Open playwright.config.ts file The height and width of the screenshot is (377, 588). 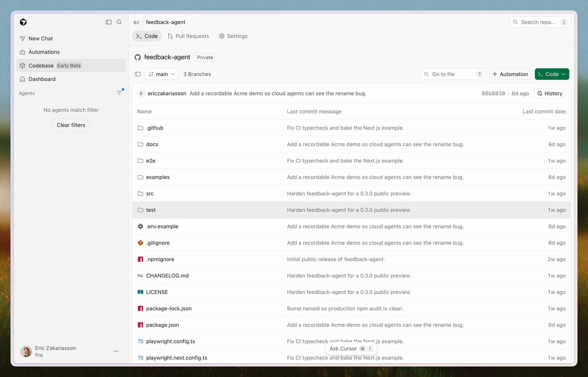coord(171,341)
